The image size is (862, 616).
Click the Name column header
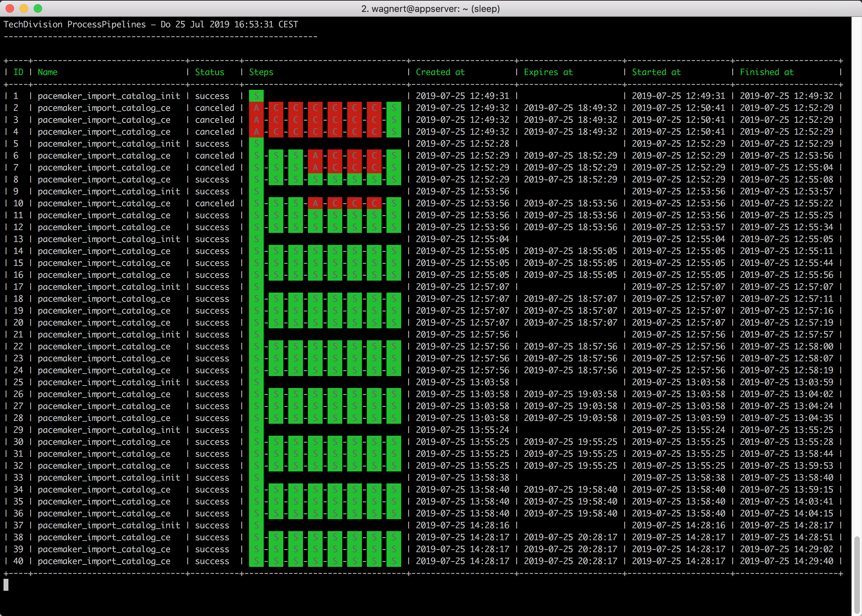(47, 72)
